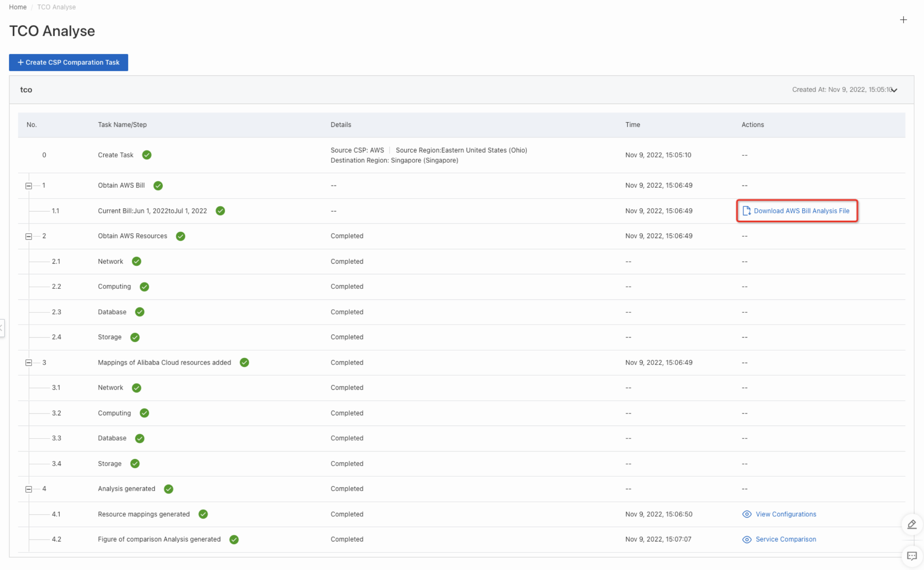Click the green check beside Figure of comparison Analysis
Image resolution: width=924 pixels, height=570 pixels.
(x=234, y=540)
